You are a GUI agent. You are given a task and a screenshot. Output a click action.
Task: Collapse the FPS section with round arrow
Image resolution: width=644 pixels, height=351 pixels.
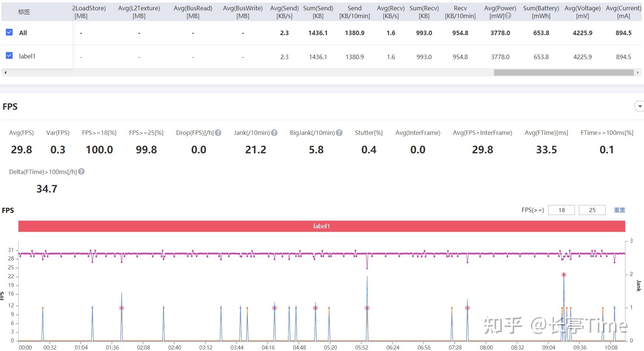640,106
